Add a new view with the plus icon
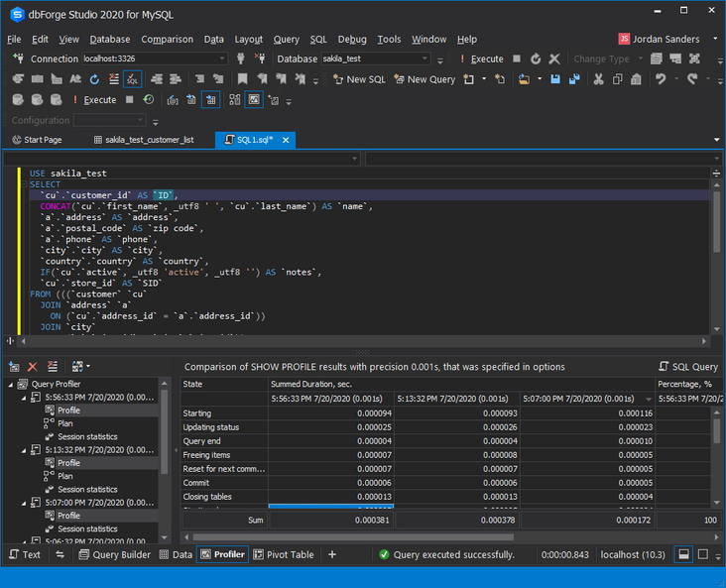The height and width of the screenshot is (588, 726). [x=332, y=555]
